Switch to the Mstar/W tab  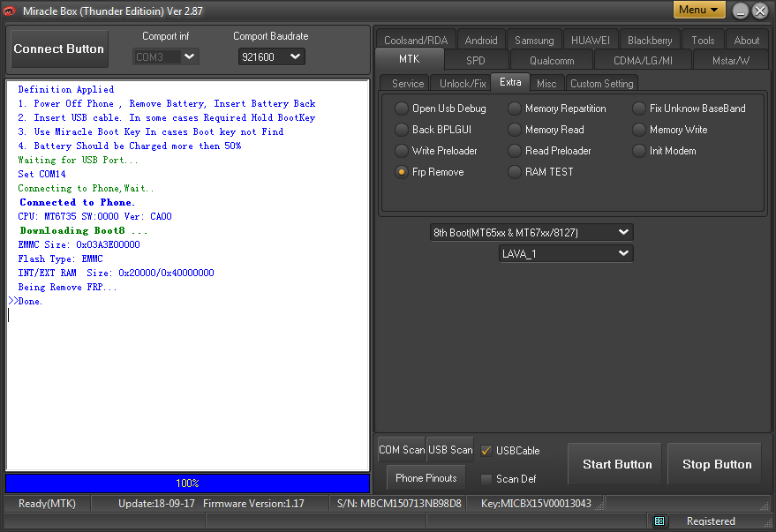pos(730,60)
